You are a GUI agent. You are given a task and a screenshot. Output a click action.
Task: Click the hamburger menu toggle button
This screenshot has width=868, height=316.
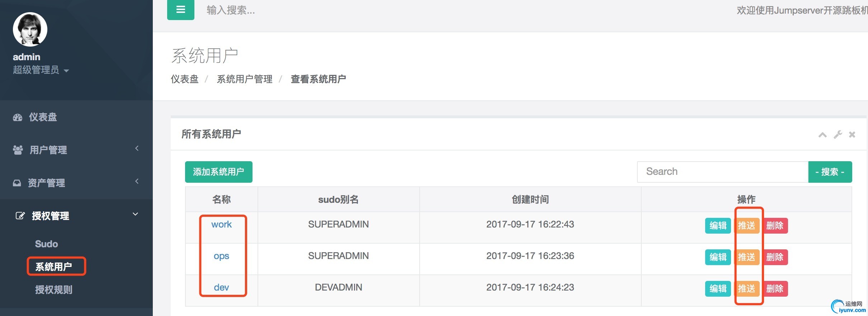click(180, 10)
